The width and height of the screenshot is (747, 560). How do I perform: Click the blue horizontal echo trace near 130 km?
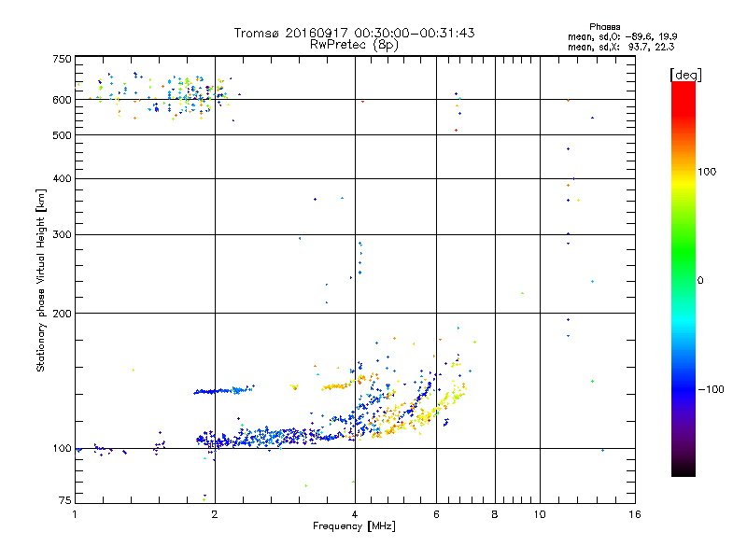pos(224,391)
